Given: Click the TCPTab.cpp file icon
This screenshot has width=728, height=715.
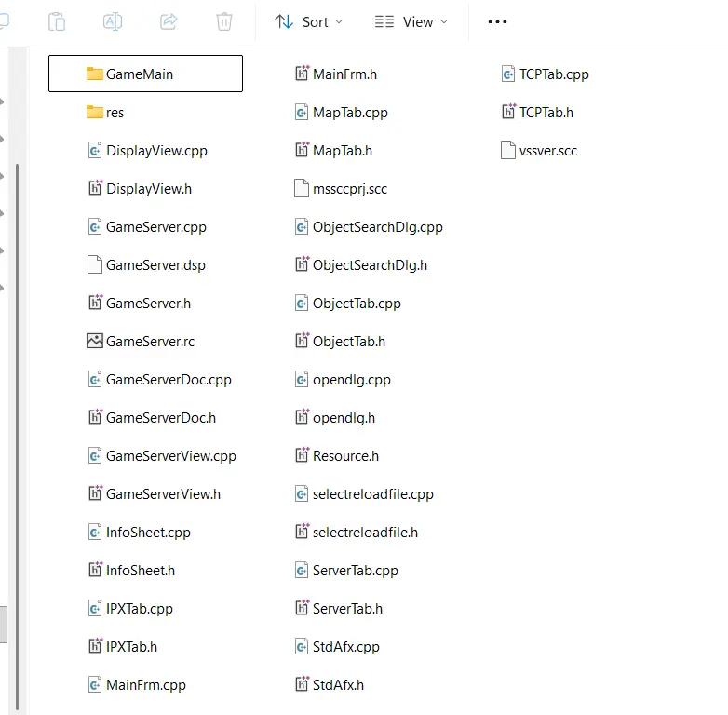Looking at the screenshot, I should coord(508,74).
